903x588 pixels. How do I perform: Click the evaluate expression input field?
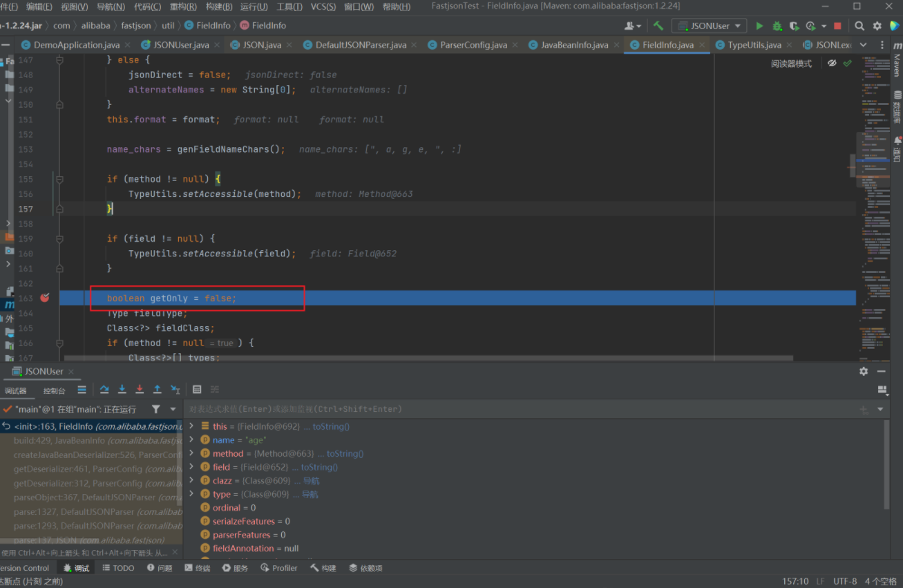518,409
